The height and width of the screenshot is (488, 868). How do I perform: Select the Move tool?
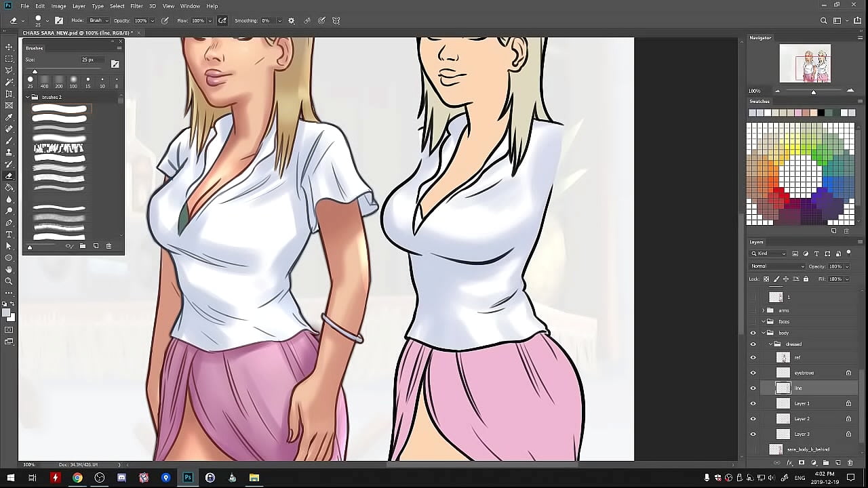tap(9, 47)
